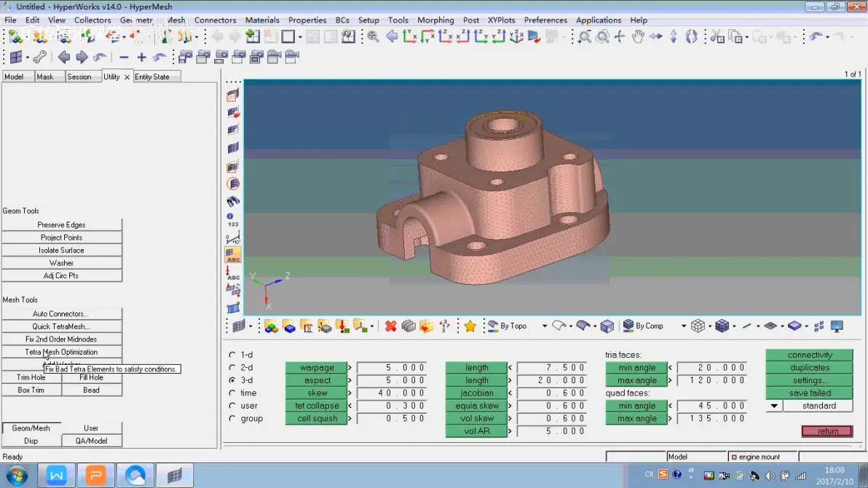This screenshot has width=868, height=488.
Task: Click the highlighted ABC tags icon
Action: pos(233,255)
